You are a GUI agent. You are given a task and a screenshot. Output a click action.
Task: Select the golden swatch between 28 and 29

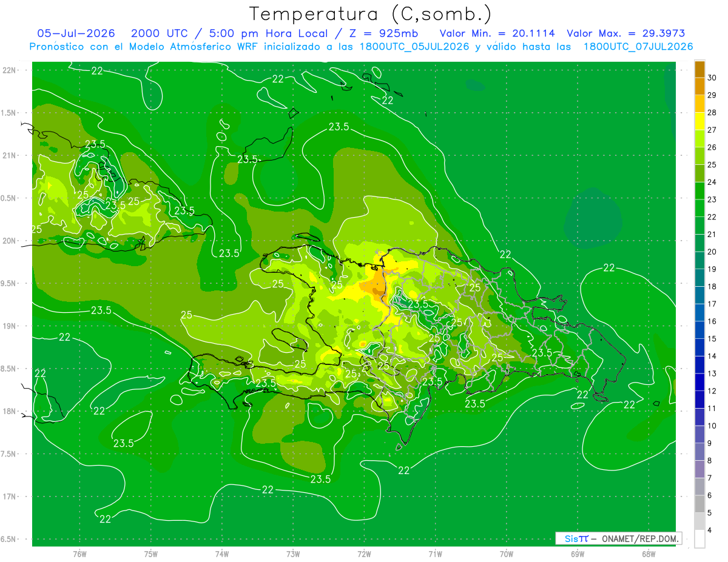[699, 104]
